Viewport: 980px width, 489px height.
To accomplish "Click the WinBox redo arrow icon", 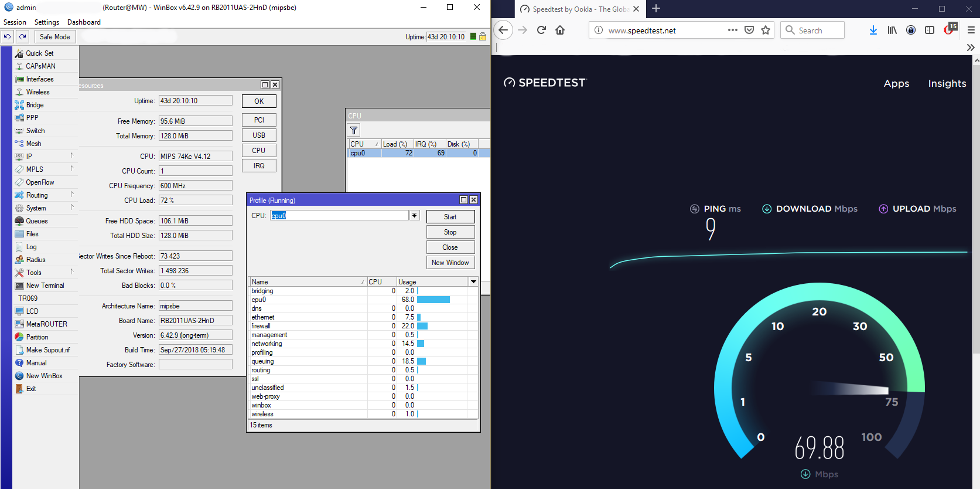I will [23, 36].
